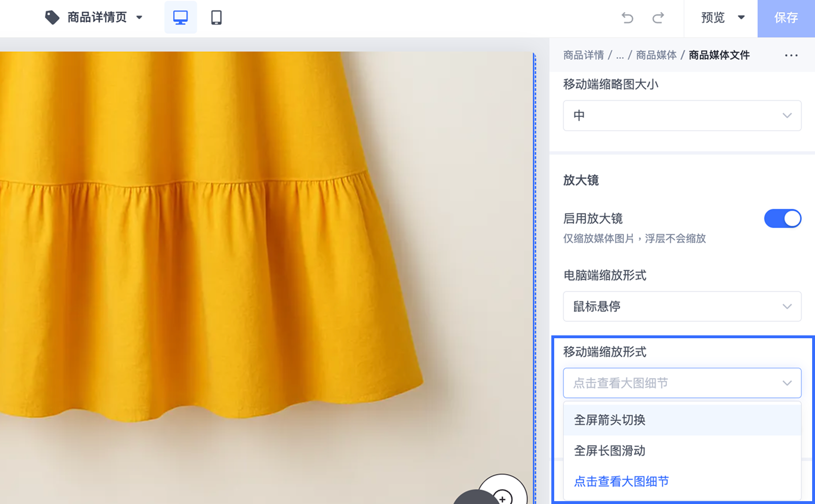This screenshot has width=815, height=504.
Task: Click the breadcrumb ellipsis between 商品详情 and 商品媒体
Action: [620, 55]
